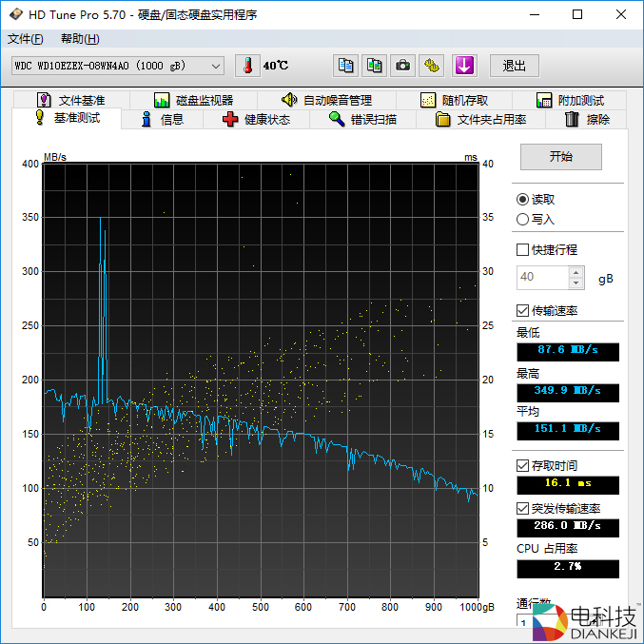Toggle the 存取时间 access time checkbox
The width and height of the screenshot is (644, 644).
click(522, 465)
